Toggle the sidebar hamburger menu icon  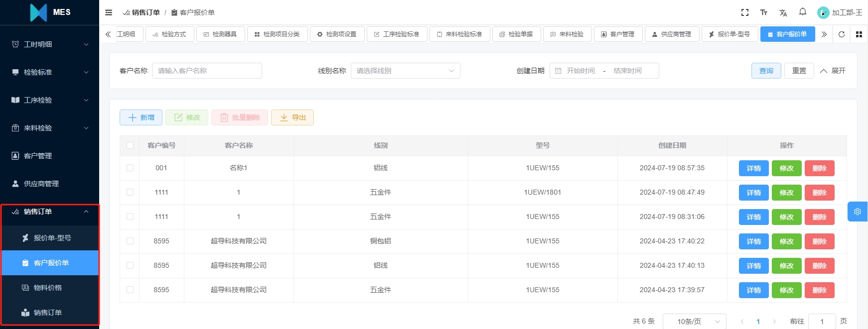[x=109, y=12]
